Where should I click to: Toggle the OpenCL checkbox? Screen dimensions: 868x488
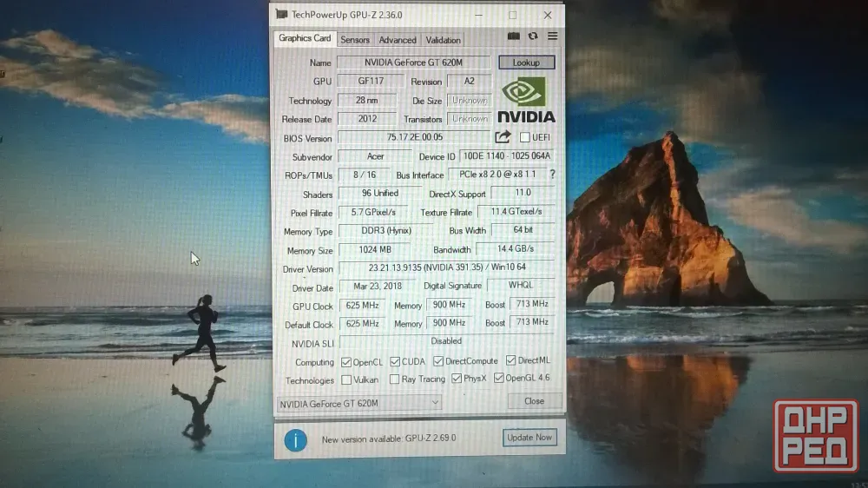click(346, 362)
